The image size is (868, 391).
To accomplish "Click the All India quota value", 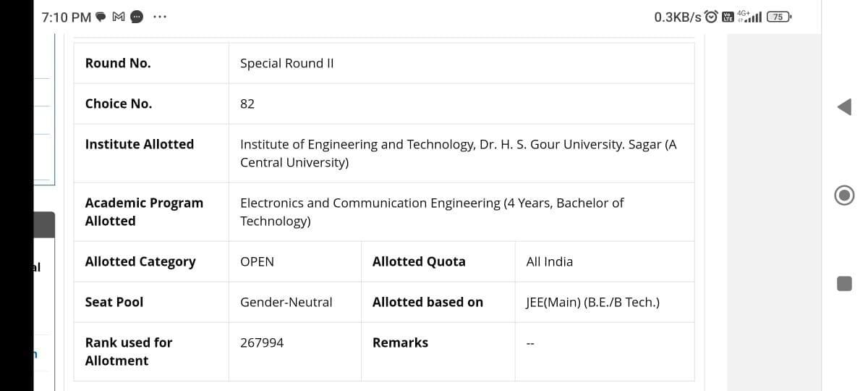I will coord(549,261).
